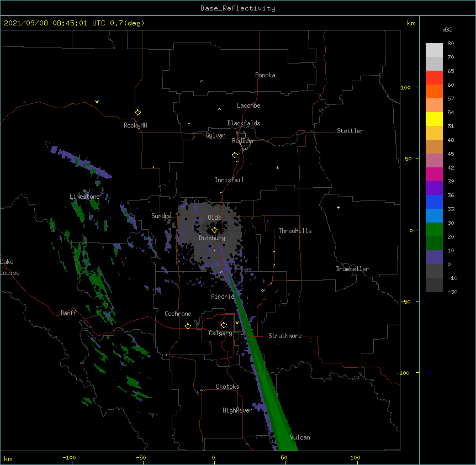The width and height of the screenshot is (476, 465).
Task: Pick the yellow swatch between 54 and 51
Action: pos(434,119)
